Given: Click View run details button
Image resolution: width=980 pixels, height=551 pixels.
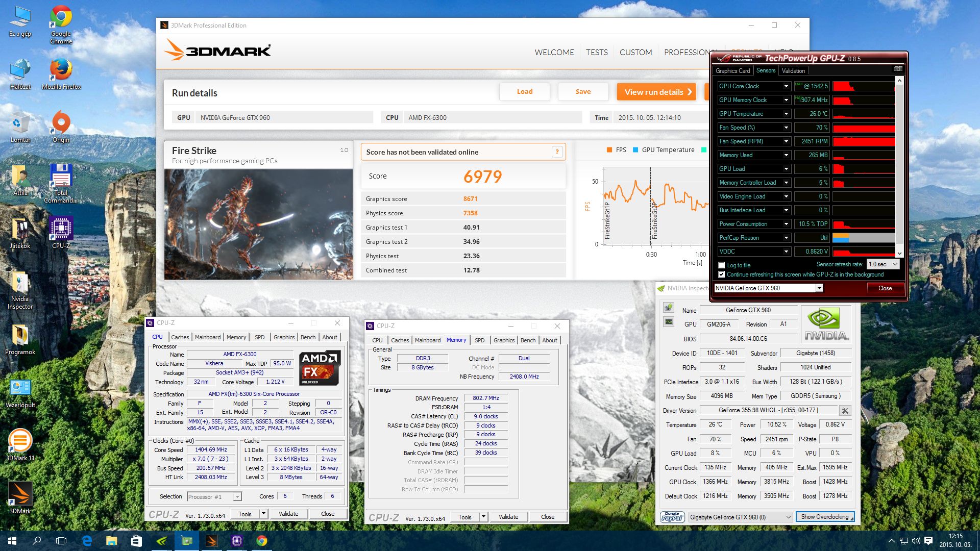Looking at the screenshot, I should [656, 92].
